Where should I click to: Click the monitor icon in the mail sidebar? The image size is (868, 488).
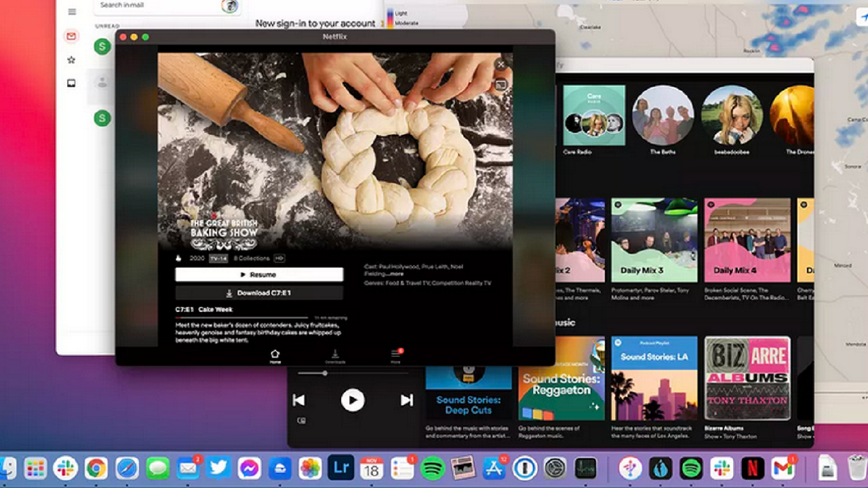pos(71,83)
